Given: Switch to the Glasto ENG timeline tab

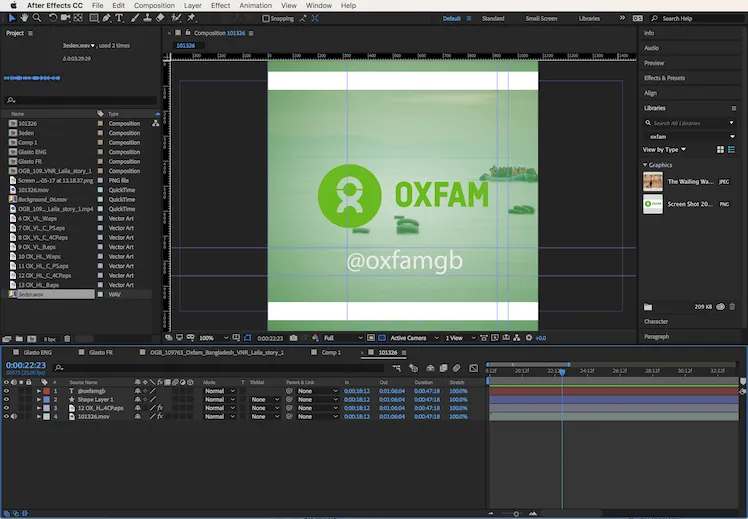Looking at the screenshot, I should tap(38, 353).
